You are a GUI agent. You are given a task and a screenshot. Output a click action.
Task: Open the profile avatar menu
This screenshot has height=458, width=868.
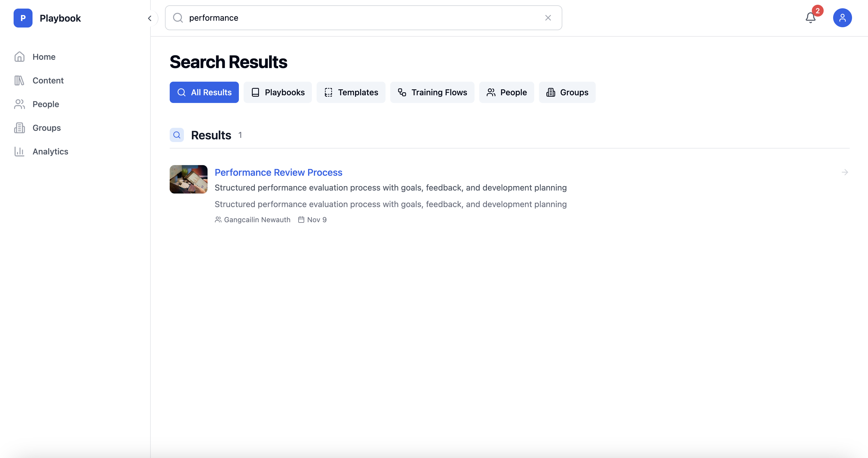(x=842, y=17)
